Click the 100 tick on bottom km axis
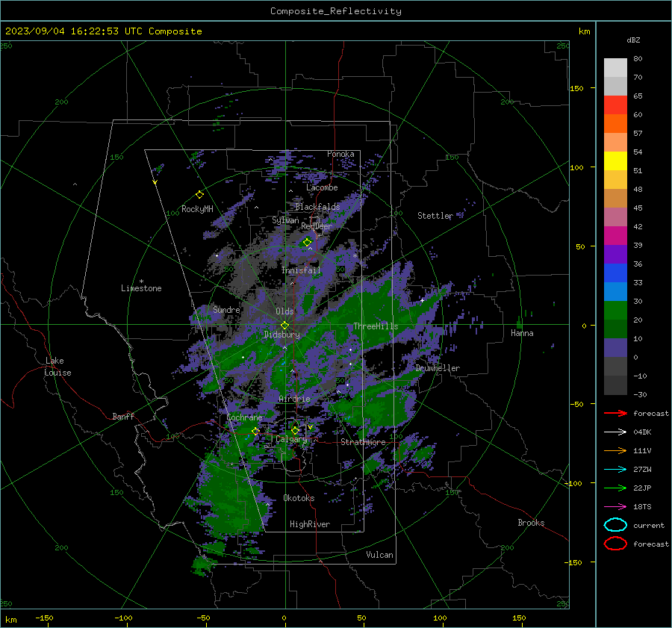672x628 pixels. (440, 618)
